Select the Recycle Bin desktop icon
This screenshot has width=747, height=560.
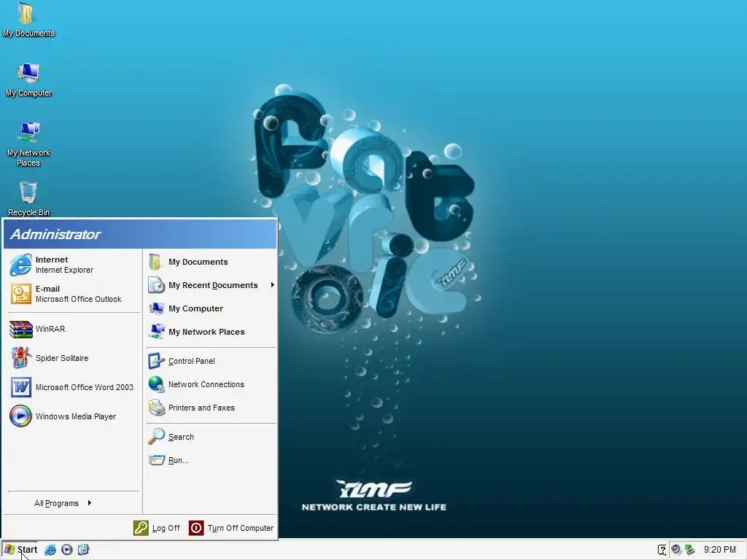pyautogui.click(x=28, y=198)
